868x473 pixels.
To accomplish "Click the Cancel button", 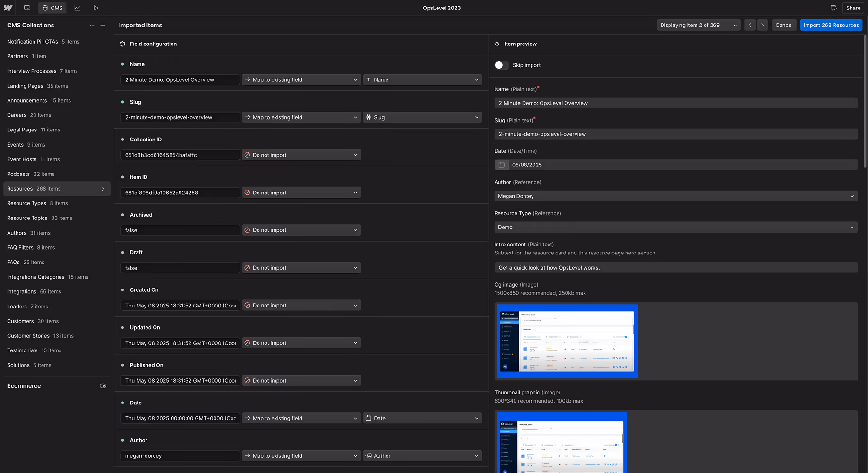I will [x=784, y=25].
